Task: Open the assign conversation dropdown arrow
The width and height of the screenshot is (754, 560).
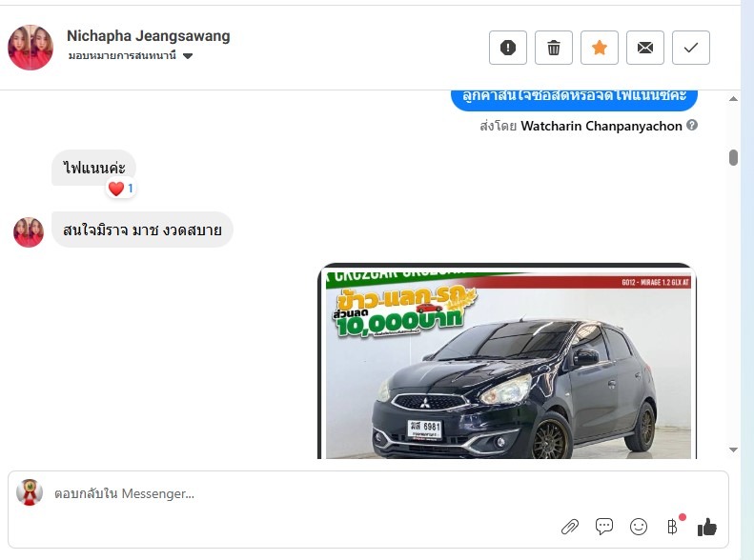Action: pyautogui.click(x=188, y=56)
